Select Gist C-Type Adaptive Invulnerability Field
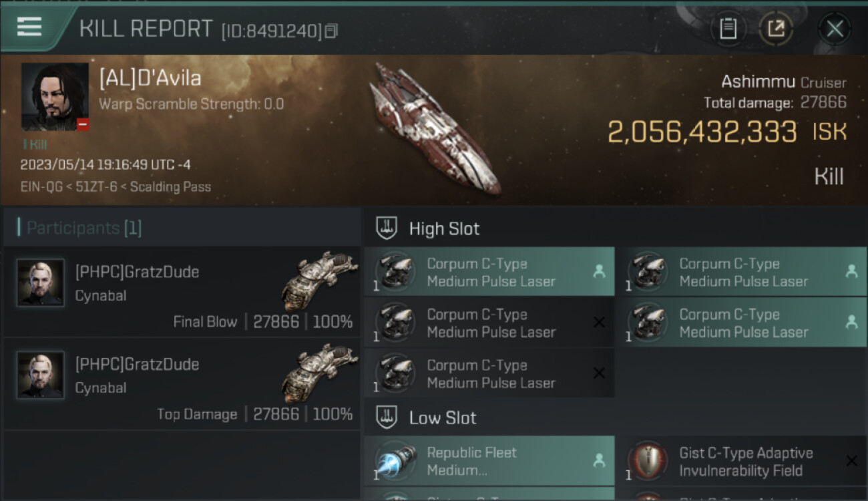The width and height of the screenshot is (868, 501). 746,461
